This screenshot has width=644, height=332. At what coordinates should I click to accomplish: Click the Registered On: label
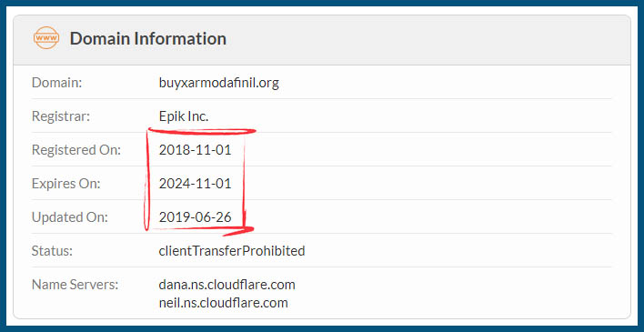[x=76, y=150]
